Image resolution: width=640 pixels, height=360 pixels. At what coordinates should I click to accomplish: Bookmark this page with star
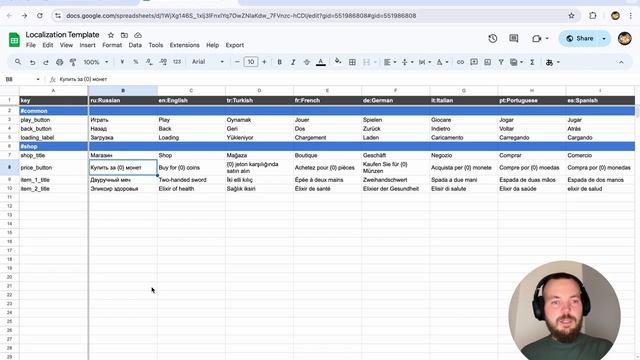pos(571,16)
